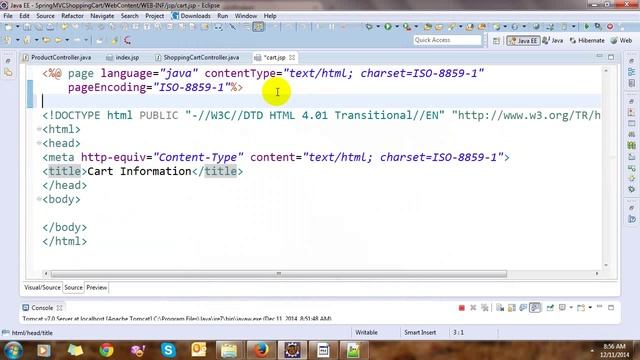Click the Eclipse icon in the taskbar

point(292,350)
